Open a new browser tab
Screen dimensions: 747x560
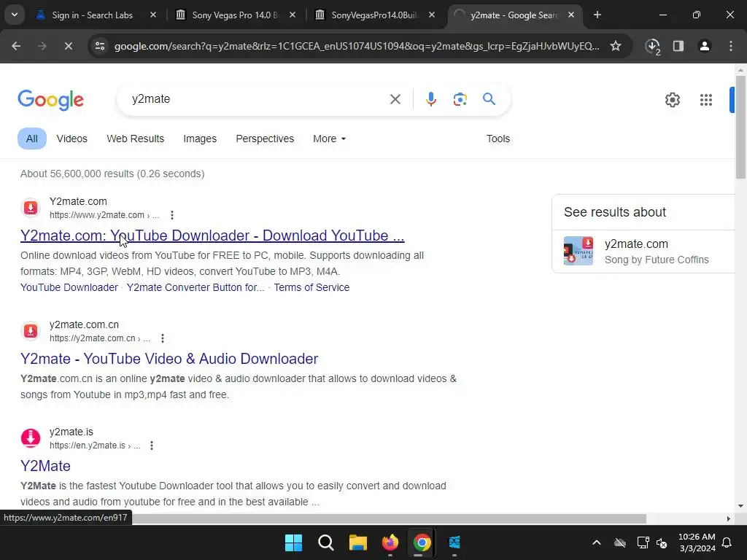pyautogui.click(x=597, y=15)
